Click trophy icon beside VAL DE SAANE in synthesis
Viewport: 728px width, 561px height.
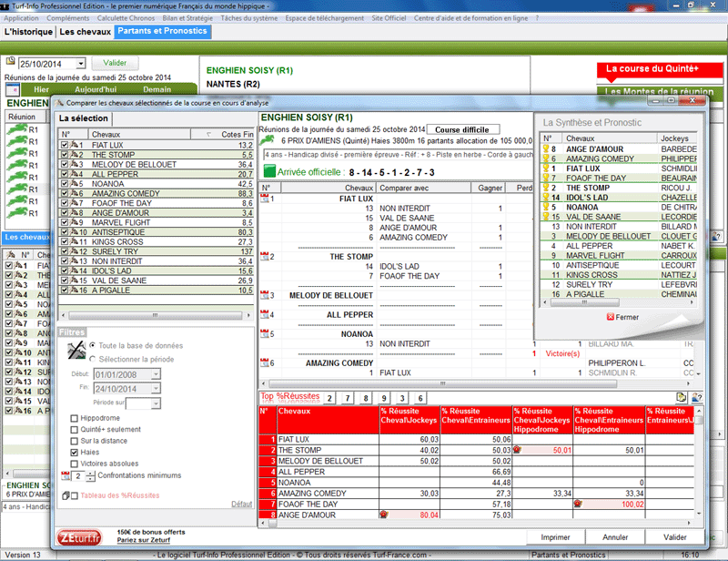(546, 217)
